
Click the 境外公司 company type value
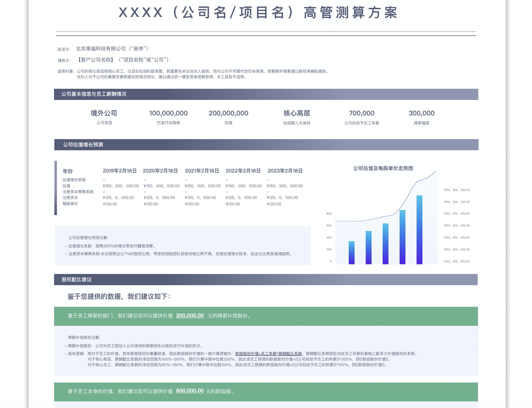pyautogui.click(x=104, y=113)
